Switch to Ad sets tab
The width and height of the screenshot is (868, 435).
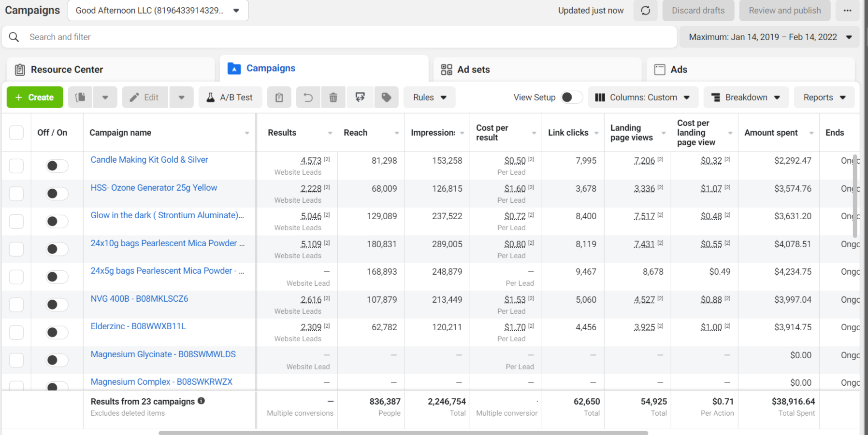click(x=537, y=70)
